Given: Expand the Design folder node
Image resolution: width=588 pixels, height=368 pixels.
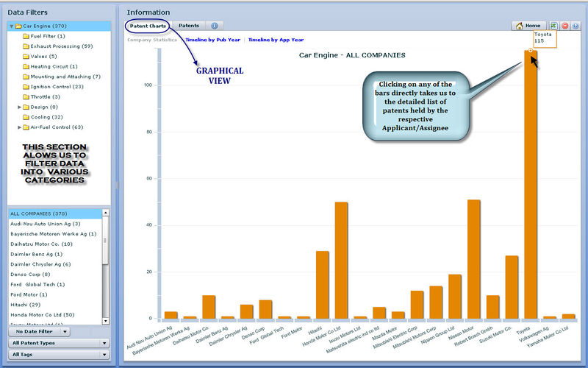Looking at the screenshot, I should tap(20, 107).
